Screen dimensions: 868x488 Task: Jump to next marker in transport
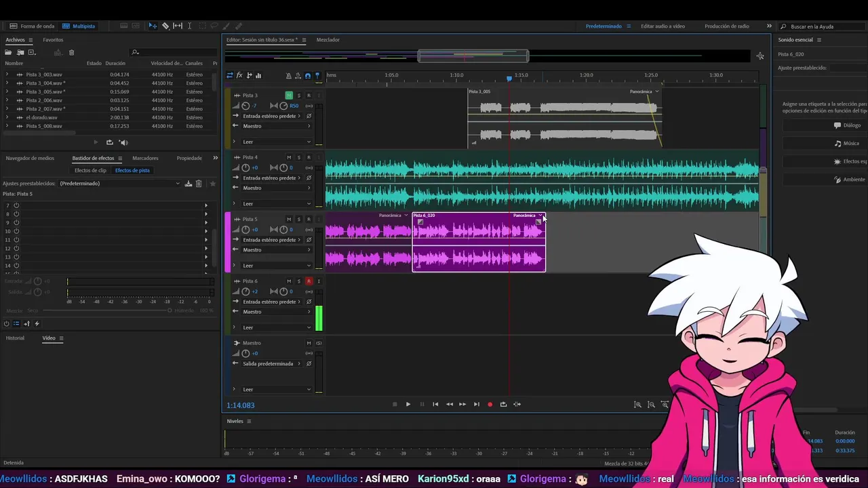coord(476,404)
